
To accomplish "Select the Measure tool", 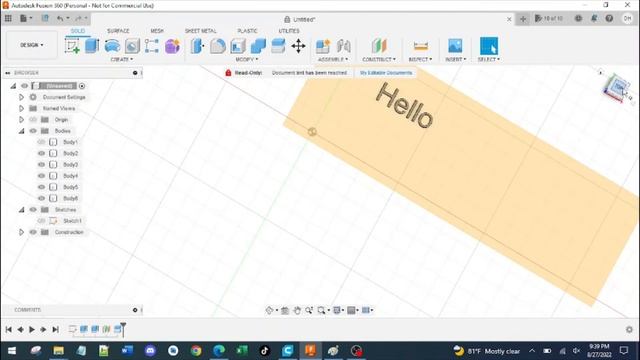I will click(x=420, y=46).
